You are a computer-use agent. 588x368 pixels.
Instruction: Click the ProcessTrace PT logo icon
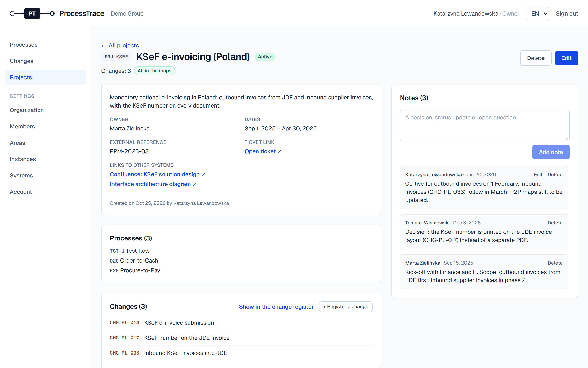[32, 13]
